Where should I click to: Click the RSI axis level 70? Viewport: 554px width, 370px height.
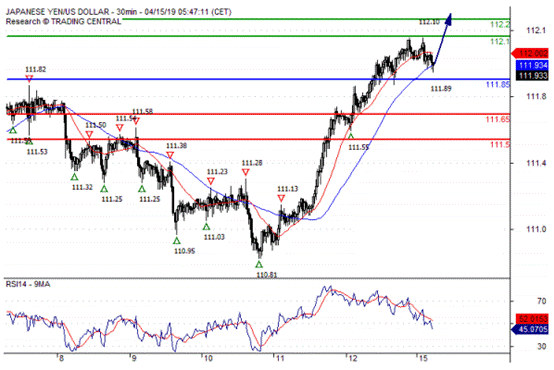coord(541,301)
